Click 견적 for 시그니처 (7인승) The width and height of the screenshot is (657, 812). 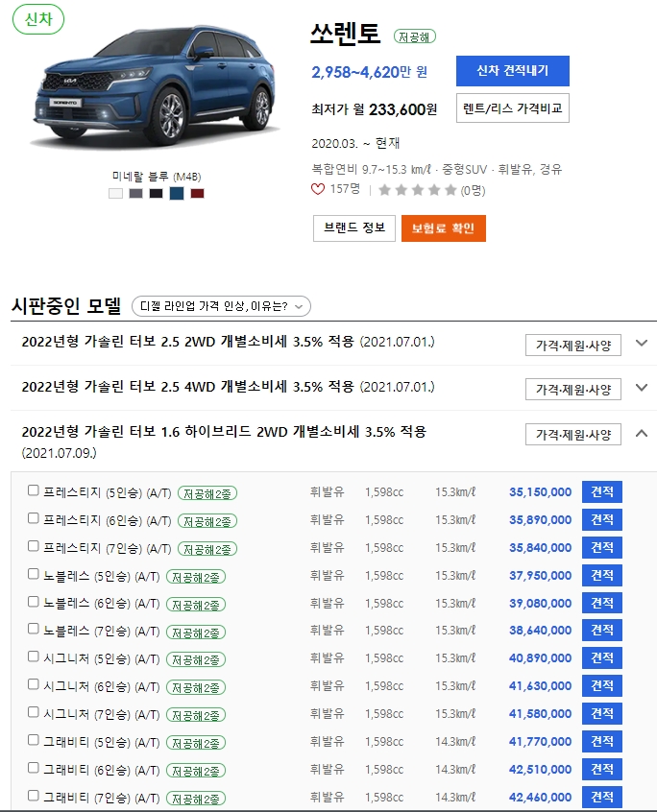tap(602, 713)
